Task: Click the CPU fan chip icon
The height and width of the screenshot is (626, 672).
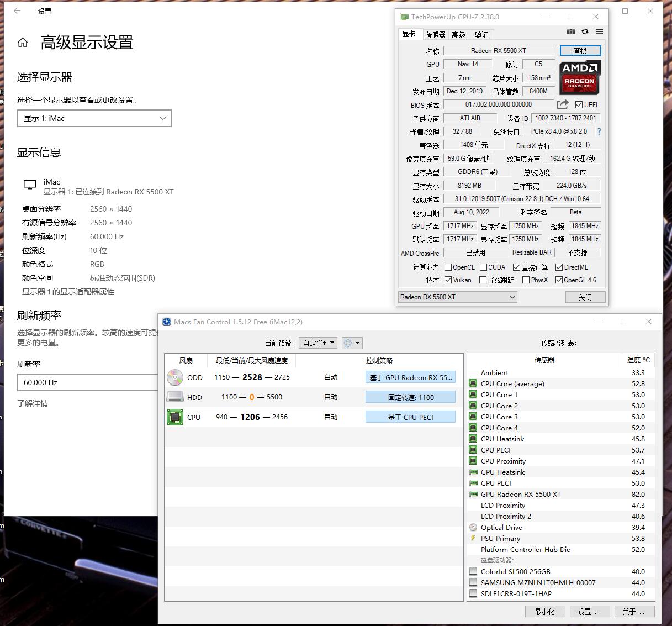Action: click(x=175, y=417)
